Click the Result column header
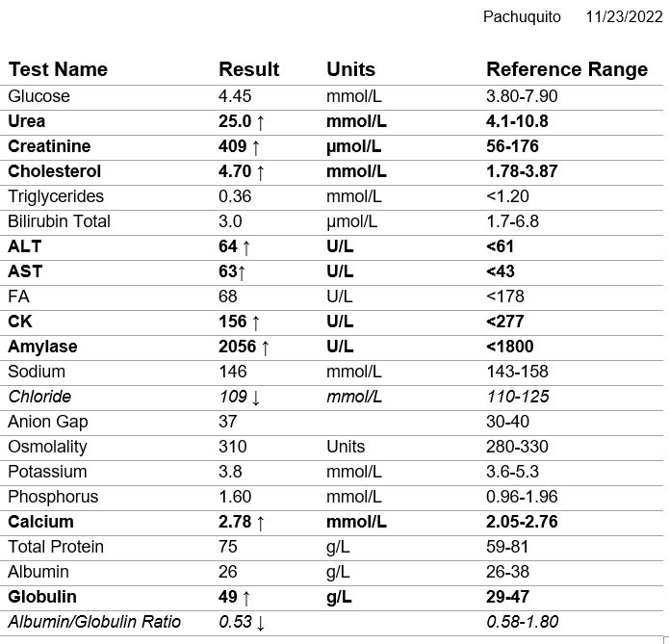This screenshot has width=669, height=644. tap(248, 69)
